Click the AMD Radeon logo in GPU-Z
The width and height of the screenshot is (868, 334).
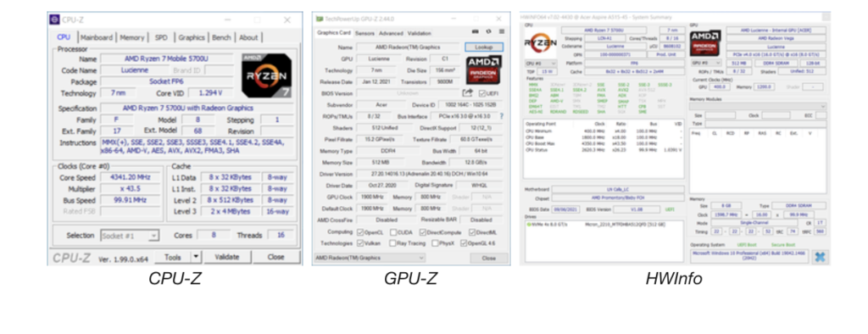pos(484,70)
